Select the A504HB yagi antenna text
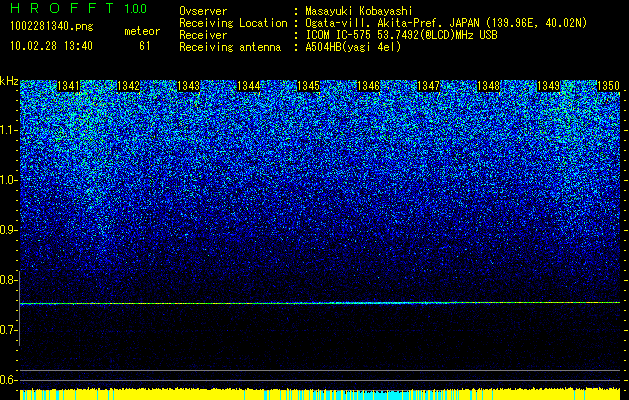Viewport: 629px width, 400px height. [x=353, y=47]
